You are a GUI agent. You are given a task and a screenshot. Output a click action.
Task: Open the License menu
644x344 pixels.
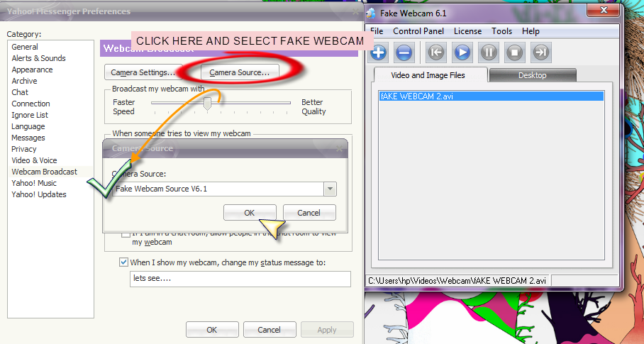tap(467, 31)
